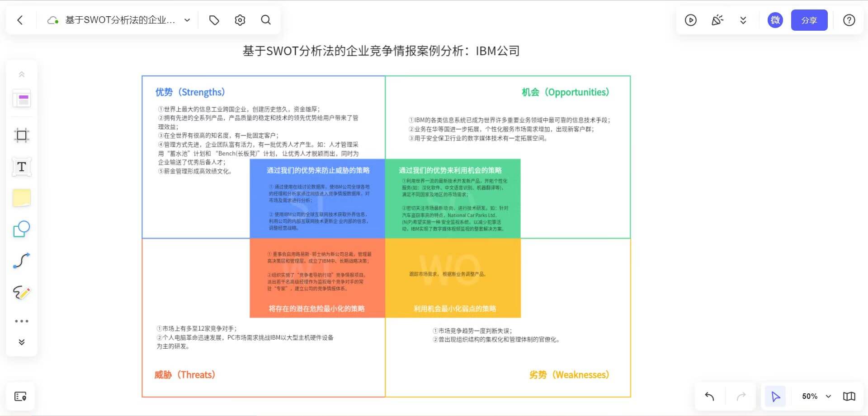The height and width of the screenshot is (416, 868).
Task: Click the blue 分享 share button
Action: tap(809, 20)
